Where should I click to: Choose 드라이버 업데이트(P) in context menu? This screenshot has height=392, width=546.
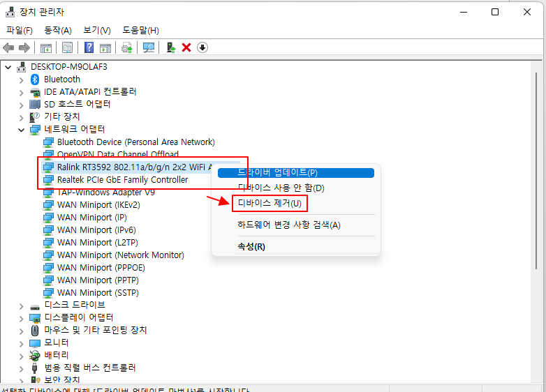point(295,172)
